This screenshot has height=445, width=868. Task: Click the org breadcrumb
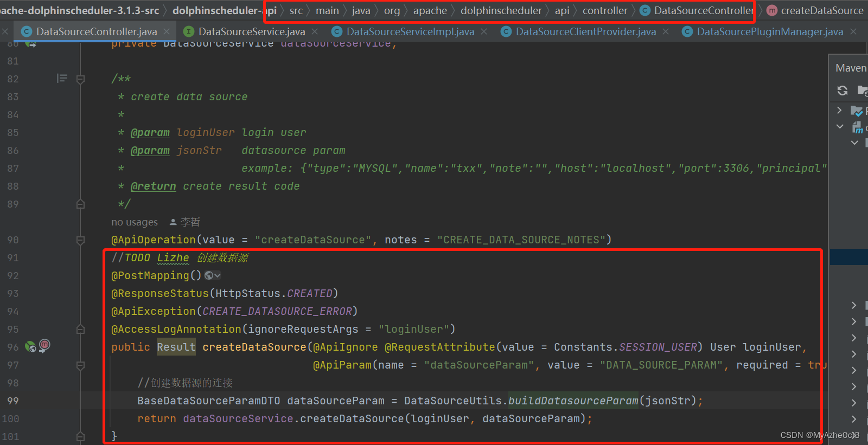392,10
